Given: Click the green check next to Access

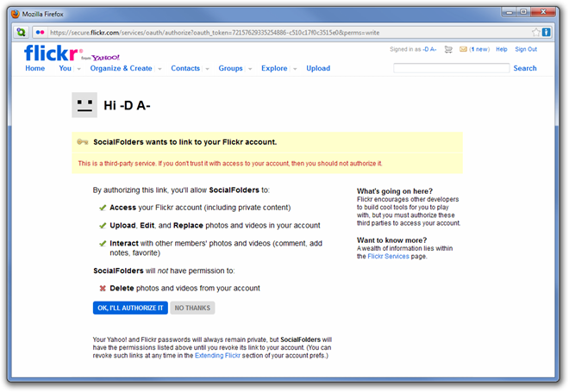Looking at the screenshot, I should click(x=103, y=208).
